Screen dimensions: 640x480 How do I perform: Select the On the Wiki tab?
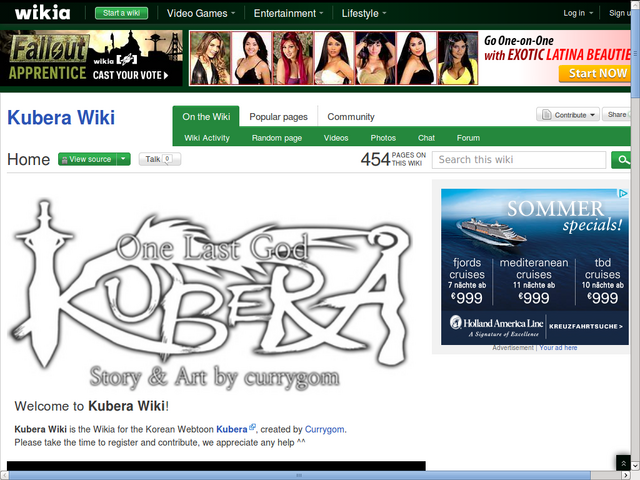(206, 117)
